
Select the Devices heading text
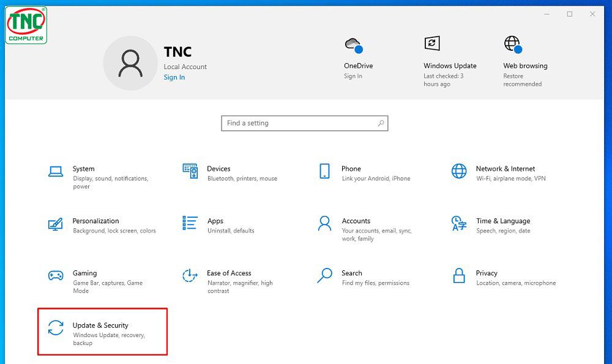[218, 169]
